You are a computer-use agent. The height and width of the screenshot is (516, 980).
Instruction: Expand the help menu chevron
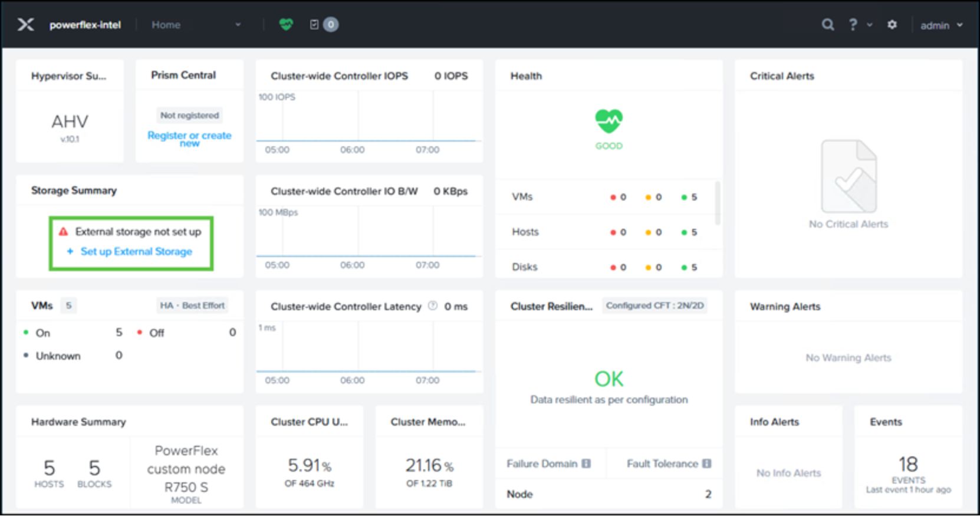870,25
